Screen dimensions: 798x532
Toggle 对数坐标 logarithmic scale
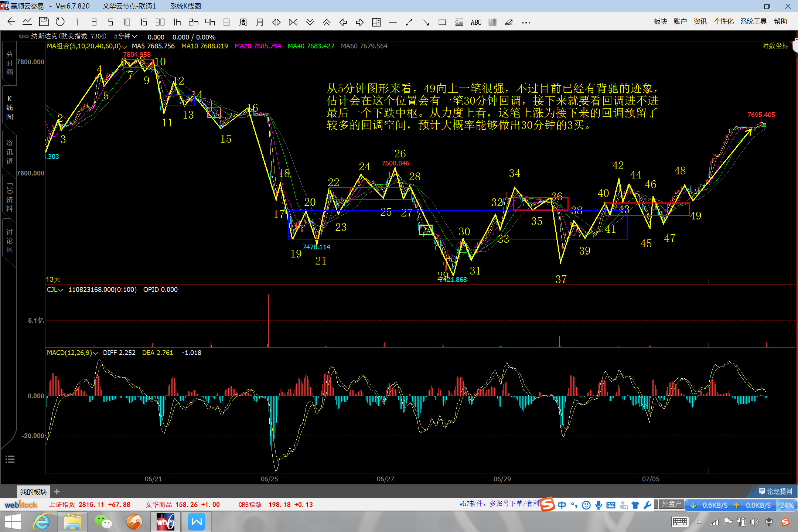click(775, 46)
